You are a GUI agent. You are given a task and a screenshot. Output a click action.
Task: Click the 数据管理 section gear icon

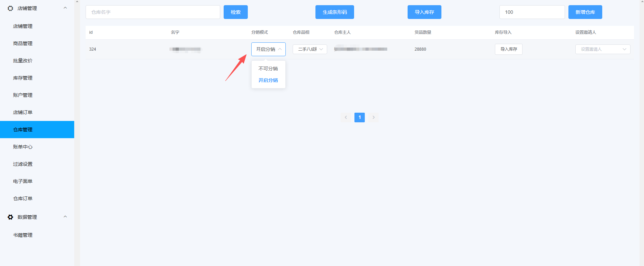(x=10, y=217)
